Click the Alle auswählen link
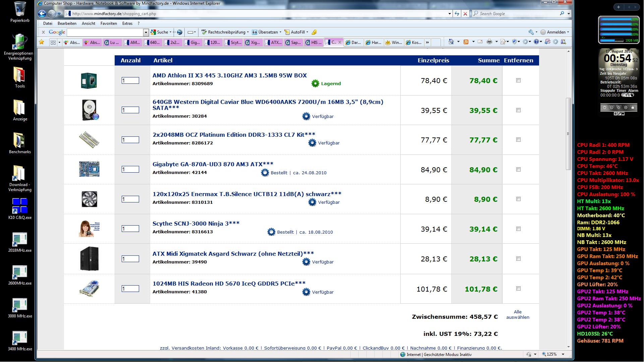Screen dimensions: 644x362 click(518, 314)
